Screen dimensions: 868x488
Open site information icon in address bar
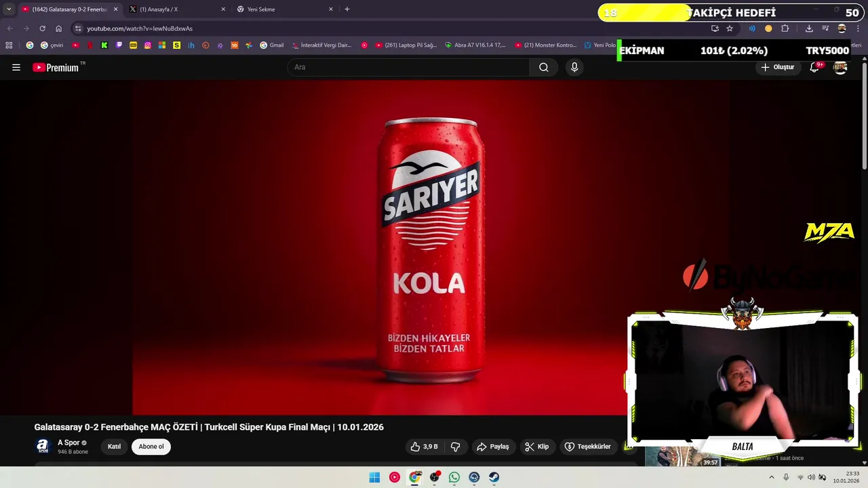pos(78,28)
